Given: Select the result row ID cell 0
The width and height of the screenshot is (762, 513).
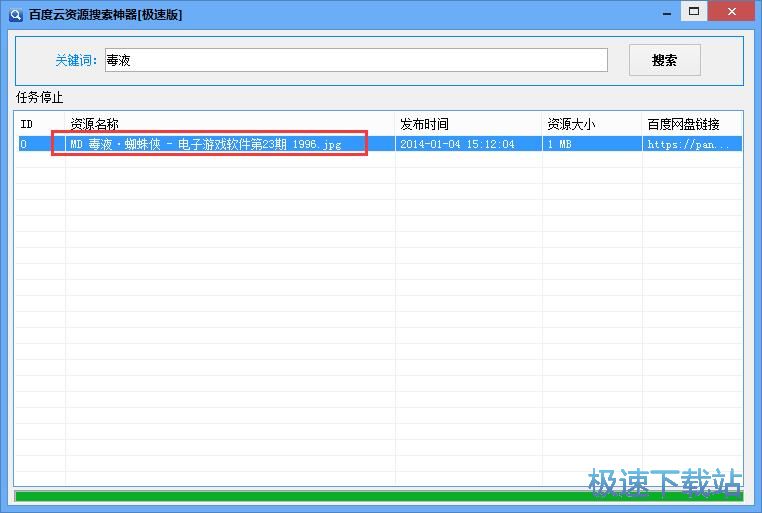Looking at the screenshot, I should click(41, 144).
